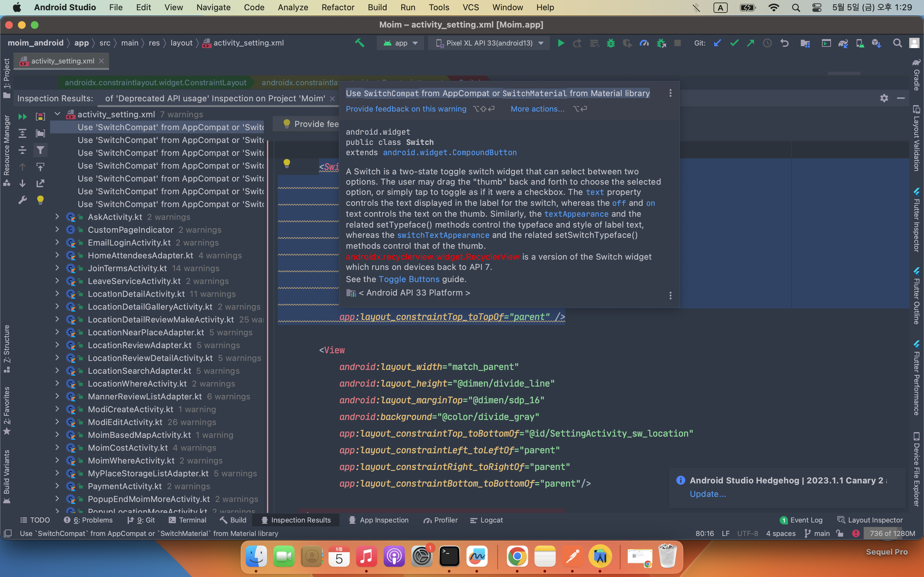Click the Toggle Buttons guide link

(x=408, y=279)
